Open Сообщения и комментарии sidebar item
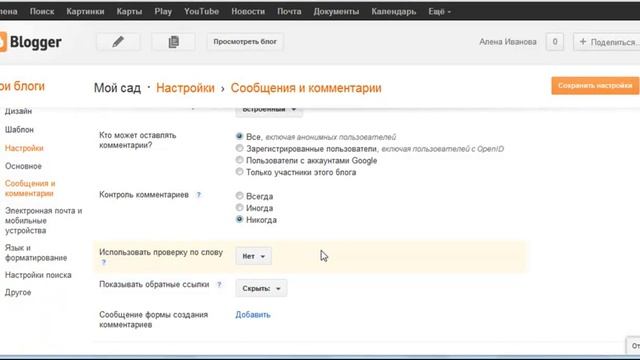 tap(30, 189)
